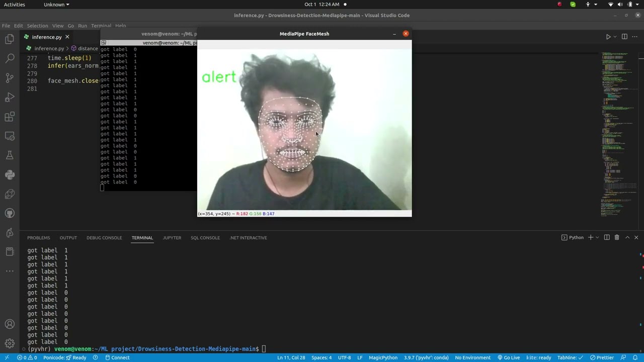The width and height of the screenshot is (644, 362).
Task: Close the bottom panel
Action: coord(636,237)
